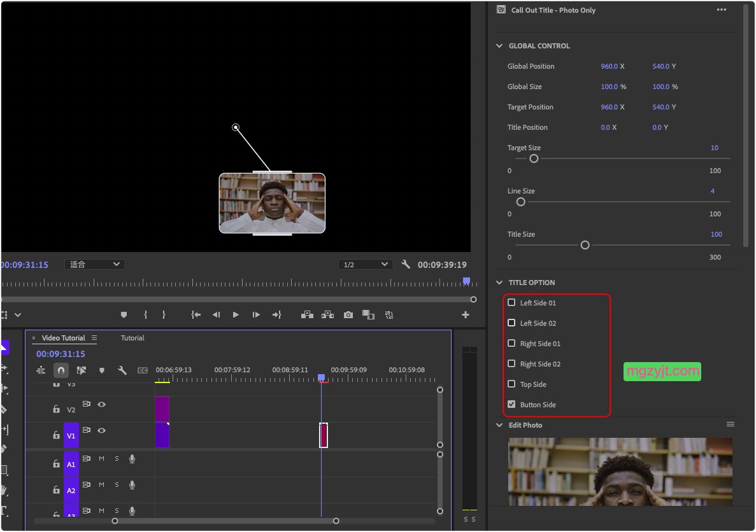
Task: Click the Export Frame camera icon
Action: (348, 314)
